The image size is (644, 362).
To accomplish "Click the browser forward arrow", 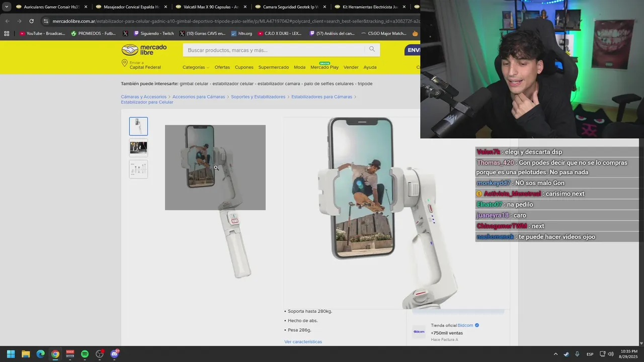I will 19,21.
